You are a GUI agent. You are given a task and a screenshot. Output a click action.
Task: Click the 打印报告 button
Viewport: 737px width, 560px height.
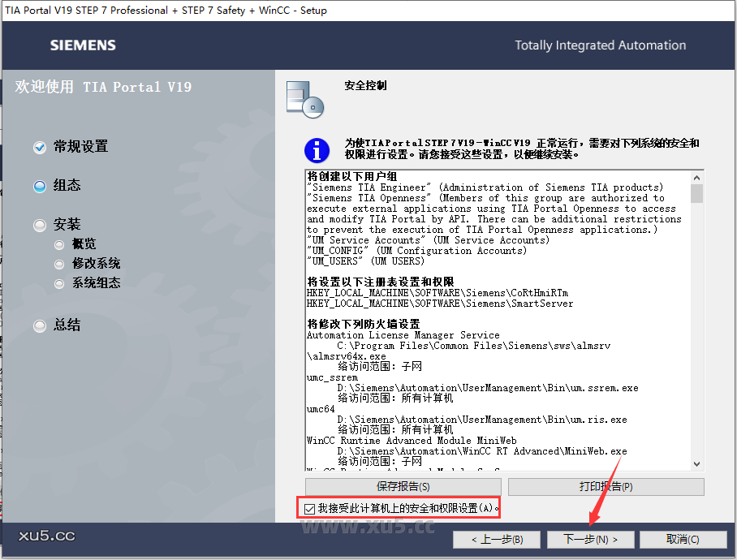pos(606,486)
